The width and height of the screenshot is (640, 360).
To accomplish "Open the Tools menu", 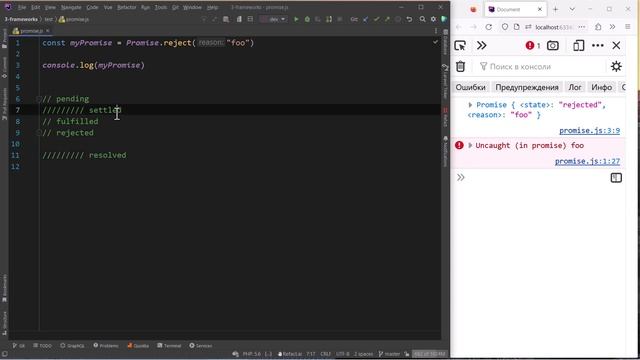I will click(160, 7).
